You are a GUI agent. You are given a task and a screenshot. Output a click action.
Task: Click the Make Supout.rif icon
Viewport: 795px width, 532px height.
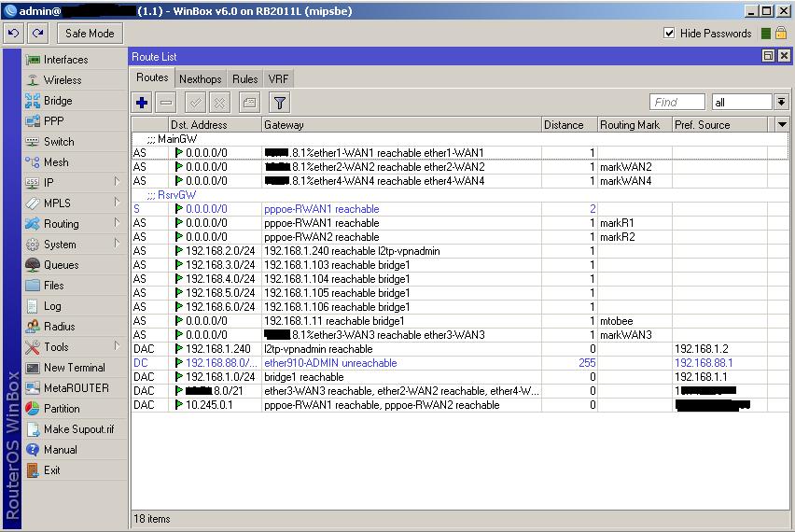33,429
